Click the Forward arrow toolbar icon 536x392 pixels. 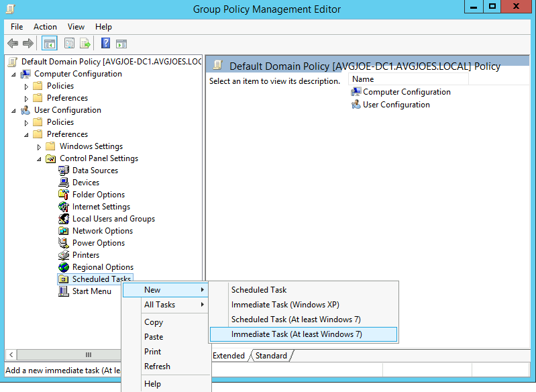[28, 44]
